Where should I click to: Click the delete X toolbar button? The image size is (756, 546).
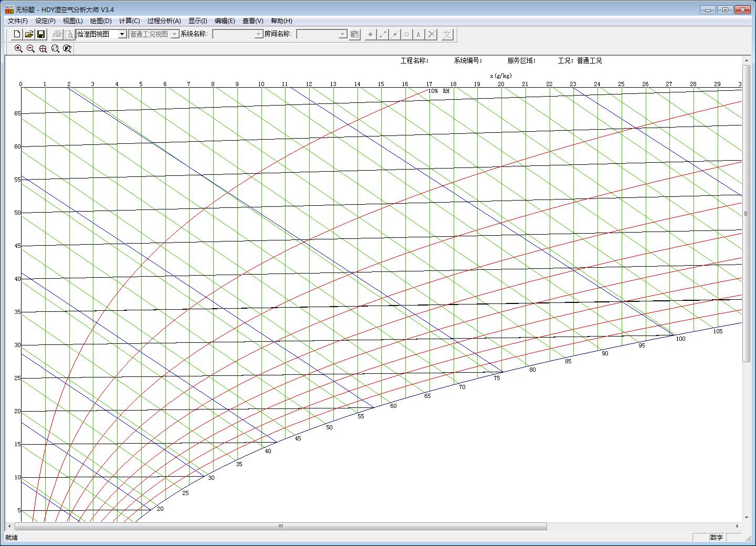pos(432,34)
